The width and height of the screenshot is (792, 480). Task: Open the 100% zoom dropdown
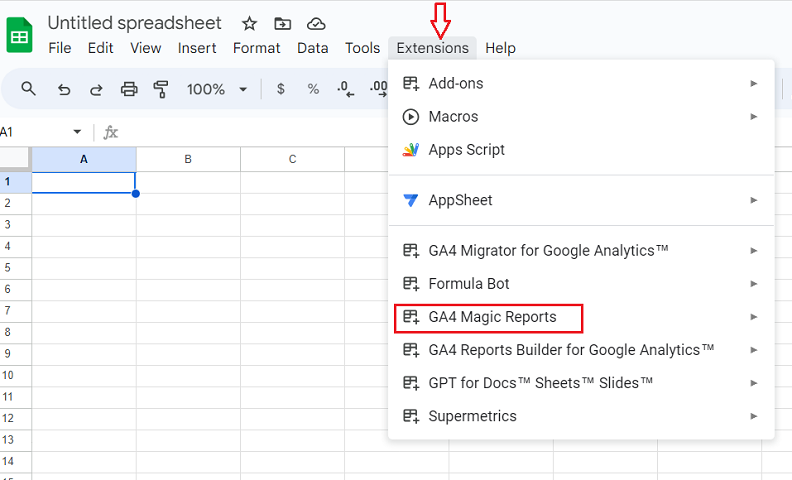pos(217,89)
